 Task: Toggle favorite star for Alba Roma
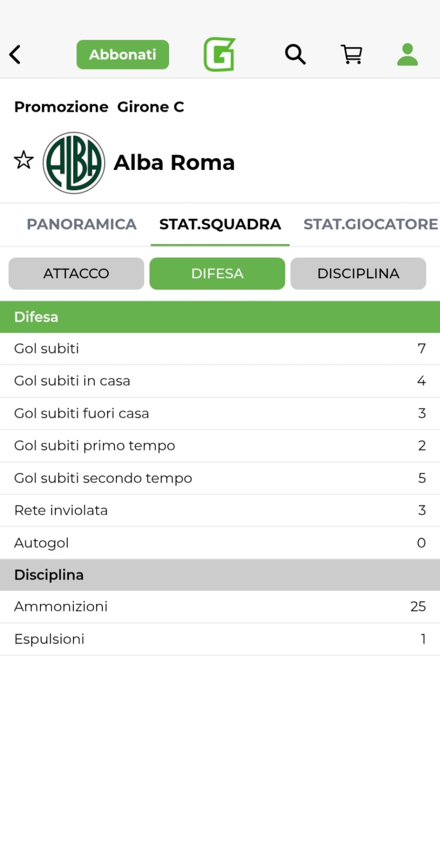tap(24, 160)
